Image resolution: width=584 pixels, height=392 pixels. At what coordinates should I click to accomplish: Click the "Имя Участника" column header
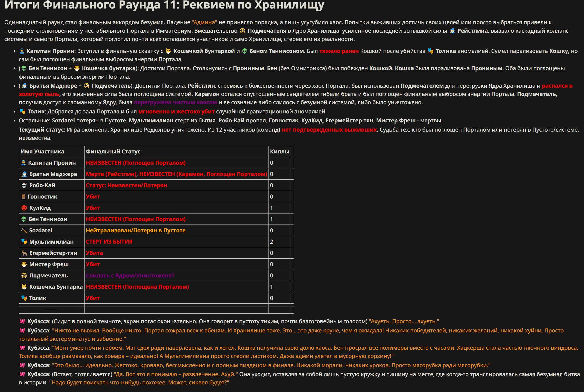pos(42,152)
